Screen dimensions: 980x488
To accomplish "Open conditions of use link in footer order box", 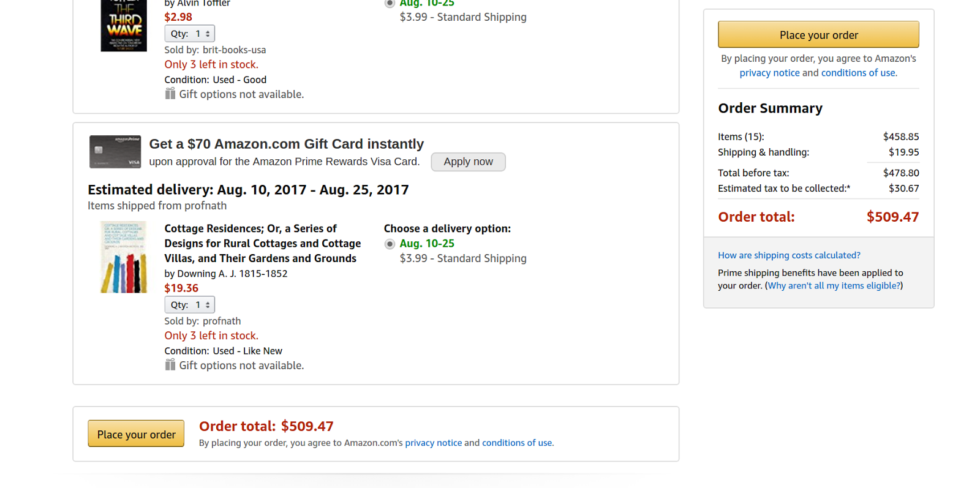I will [517, 443].
